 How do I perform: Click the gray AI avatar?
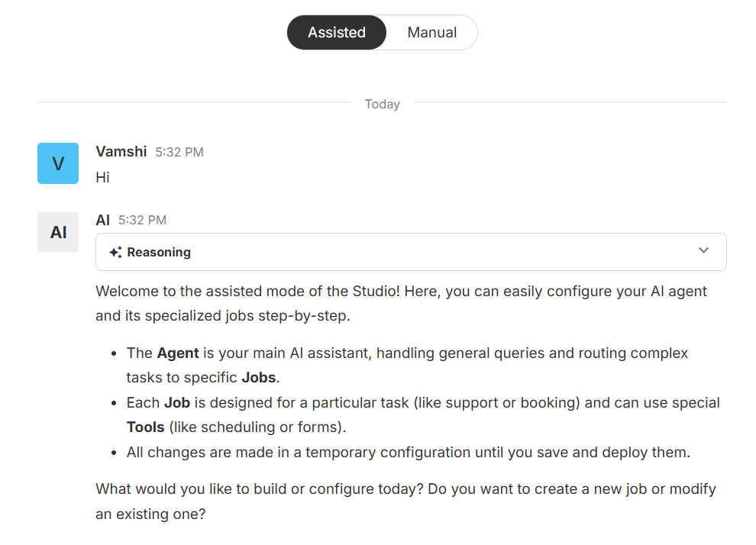(x=58, y=232)
